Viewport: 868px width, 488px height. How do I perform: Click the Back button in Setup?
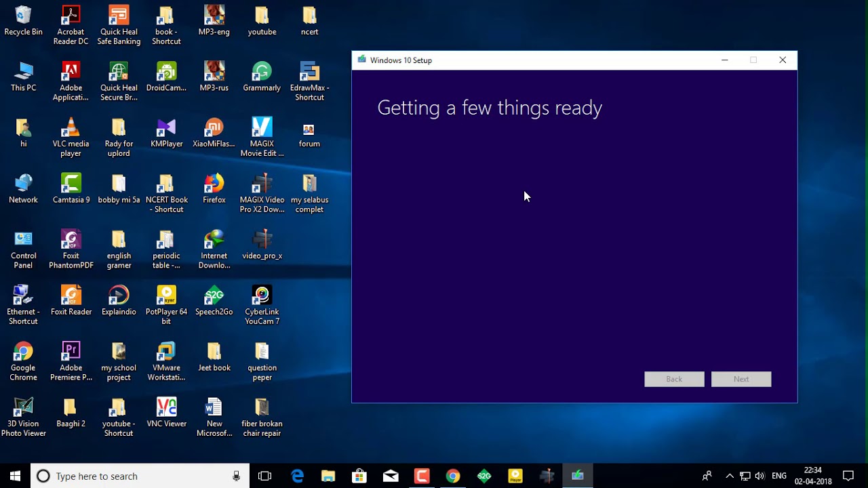point(674,379)
